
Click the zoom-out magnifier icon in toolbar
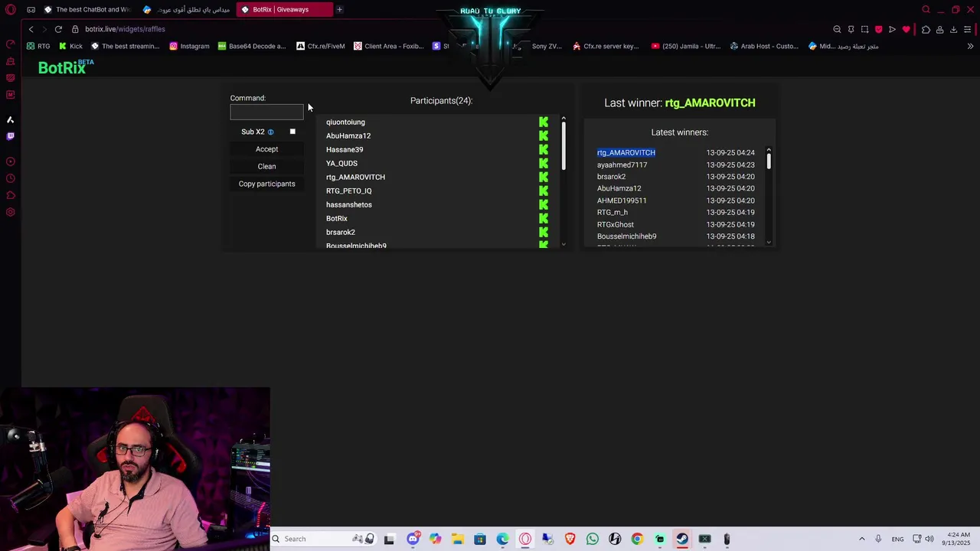click(837, 29)
